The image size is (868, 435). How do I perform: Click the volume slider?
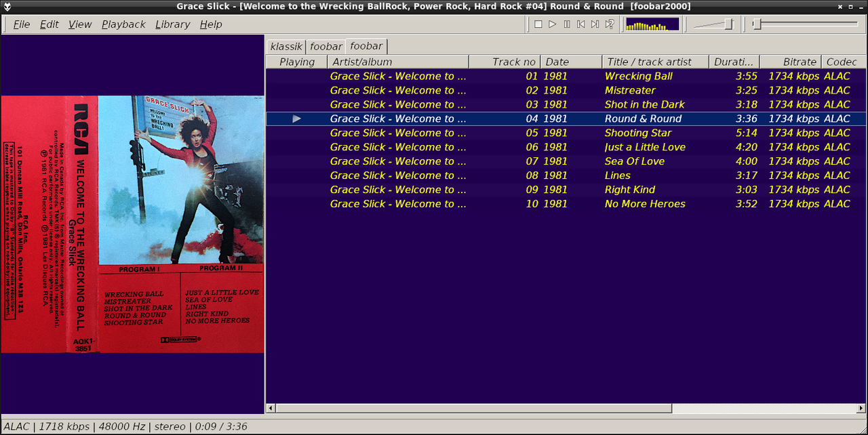(x=713, y=24)
